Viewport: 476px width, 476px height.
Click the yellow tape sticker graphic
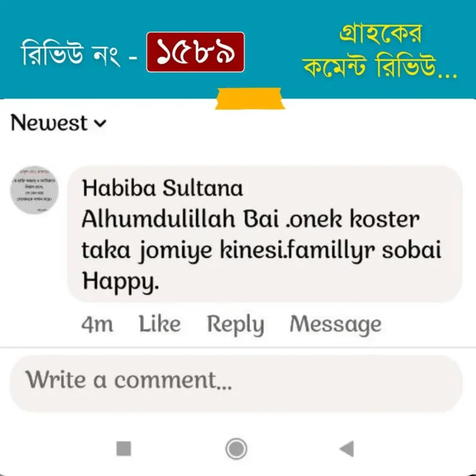tap(250, 99)
